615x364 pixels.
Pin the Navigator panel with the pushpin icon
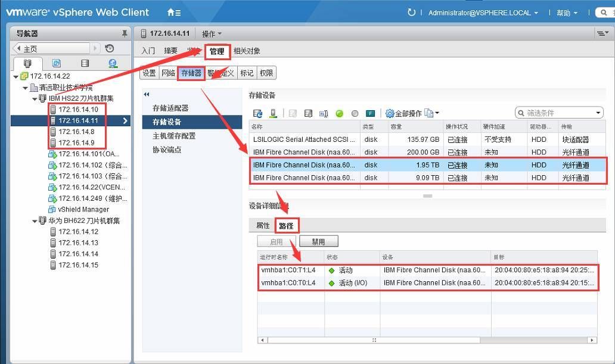pos(125,34)
